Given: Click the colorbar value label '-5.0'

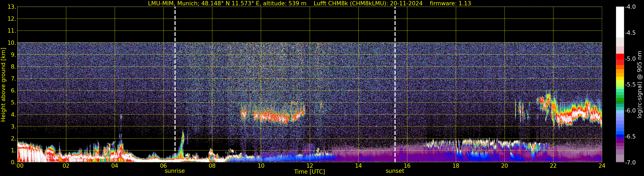Looking at the screenshot, I should (630, 59).
